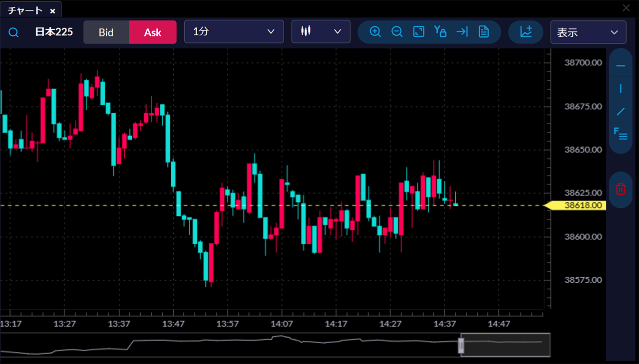Click the 13:27 time axis label

point(64,324)
